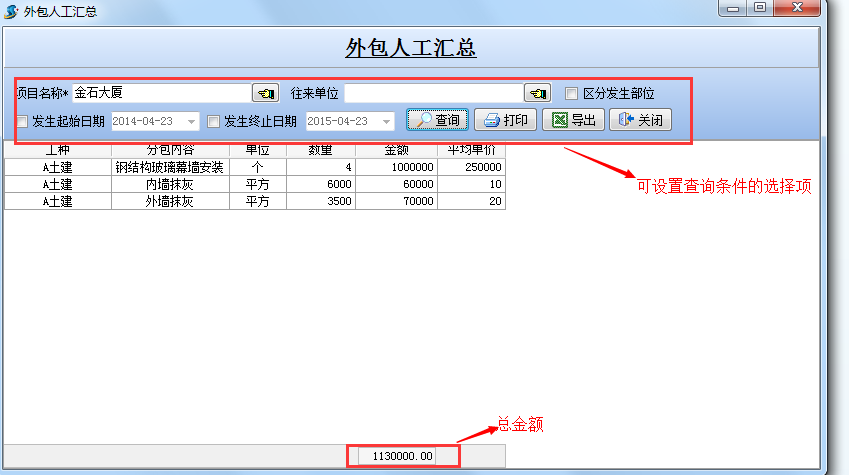Click the lookup icon beside 往来单位 field
The width and height of the screenshot is (849, 475).
coord(538,93)
